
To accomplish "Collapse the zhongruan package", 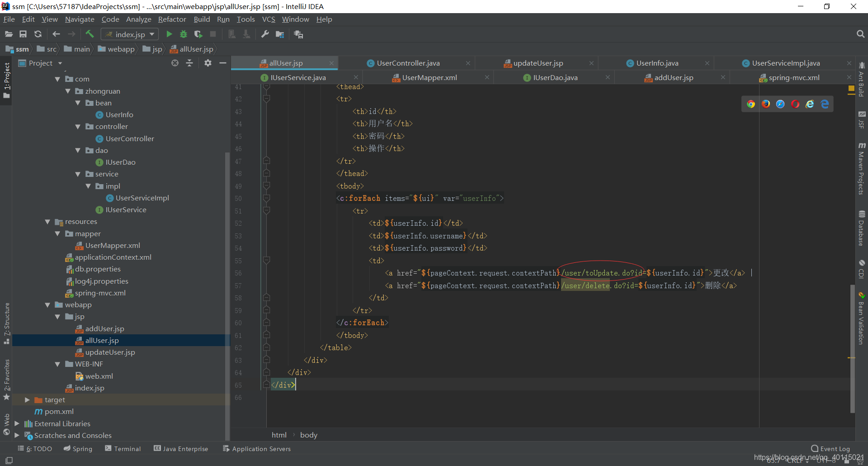I will pyautogui.click(x=68, y=91).
